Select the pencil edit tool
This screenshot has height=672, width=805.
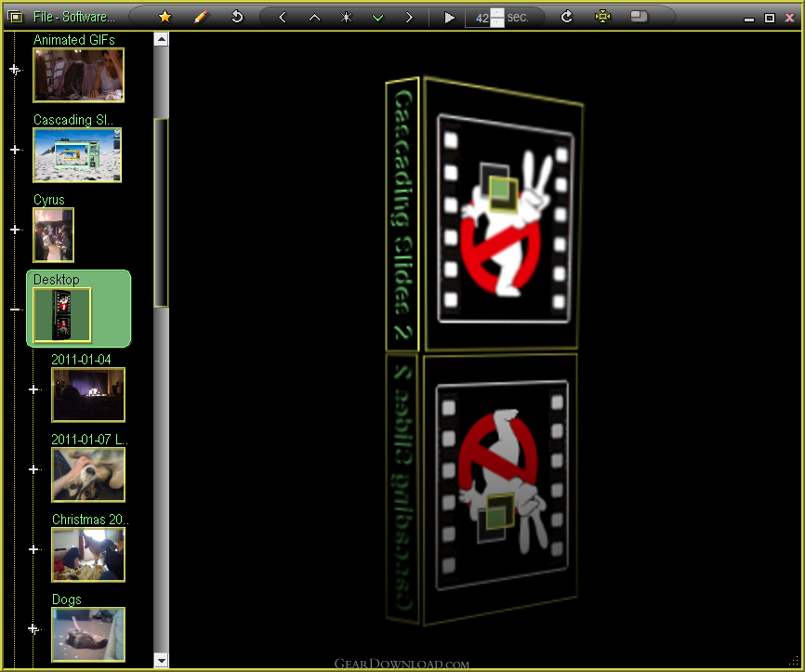click(201, 17)
